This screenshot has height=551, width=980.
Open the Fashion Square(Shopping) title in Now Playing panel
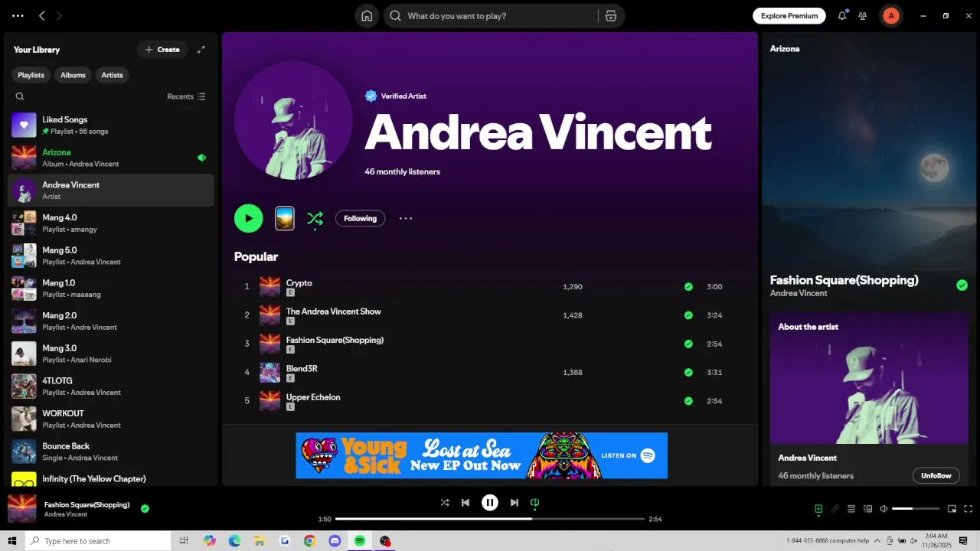[x=844, y=280]
